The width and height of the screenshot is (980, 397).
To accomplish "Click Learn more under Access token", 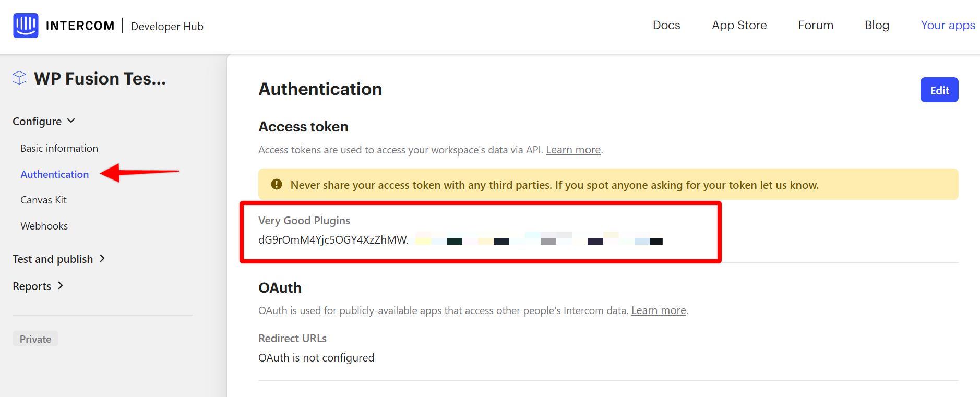I will (x=573, y=150).
